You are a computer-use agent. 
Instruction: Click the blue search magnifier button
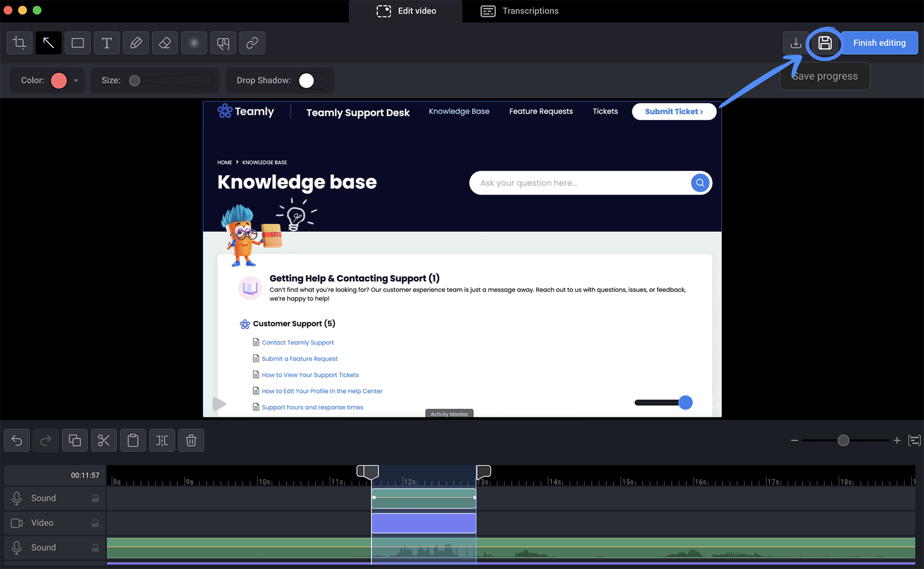(700, 183)
